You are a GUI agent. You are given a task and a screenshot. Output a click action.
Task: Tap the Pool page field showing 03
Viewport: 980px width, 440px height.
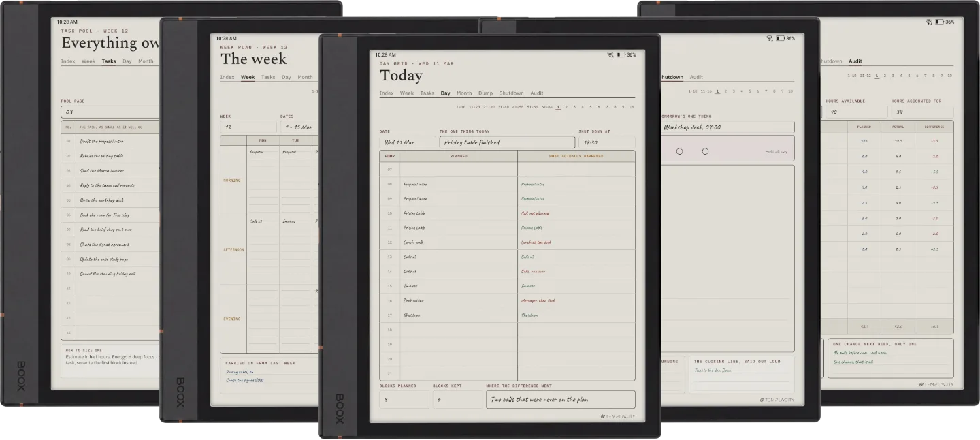click(x=110, y=112)
